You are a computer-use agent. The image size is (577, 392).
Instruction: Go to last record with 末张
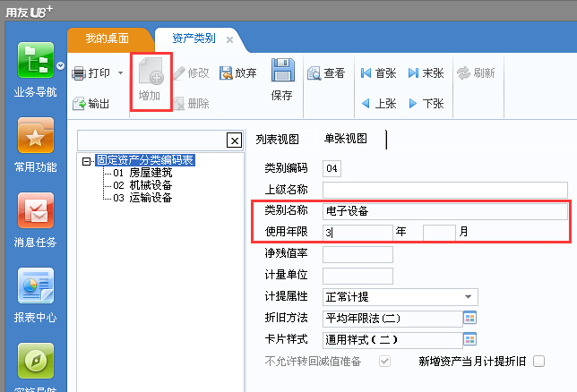[x=426, y=73]
